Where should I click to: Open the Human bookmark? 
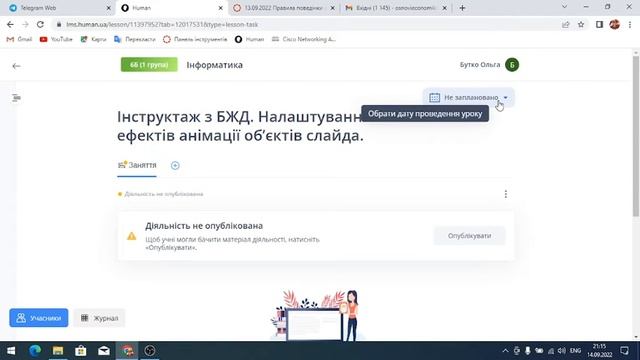249,39
